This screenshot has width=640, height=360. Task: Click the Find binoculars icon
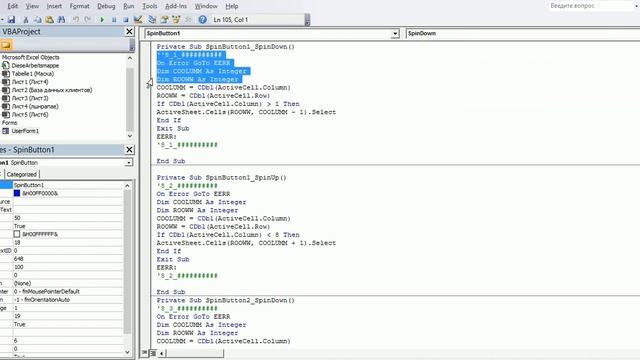click(x=61, y=20)
